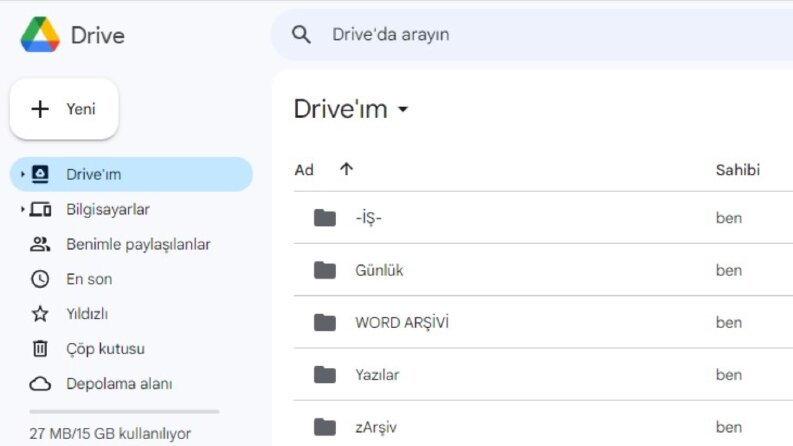Click the Drive wordmark text

coord(98,35)
